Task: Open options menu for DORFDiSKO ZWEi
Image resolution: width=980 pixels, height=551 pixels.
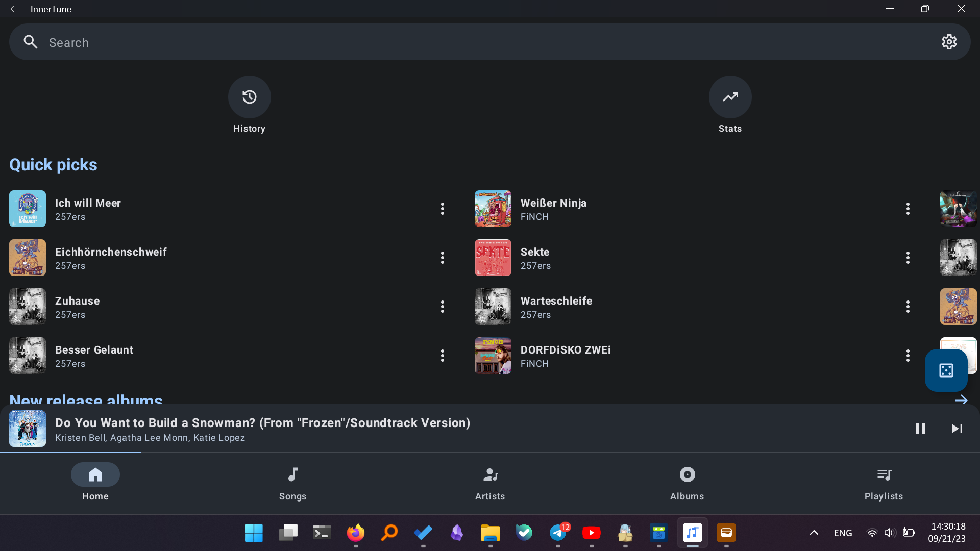Action: click(x=908, y=356)
